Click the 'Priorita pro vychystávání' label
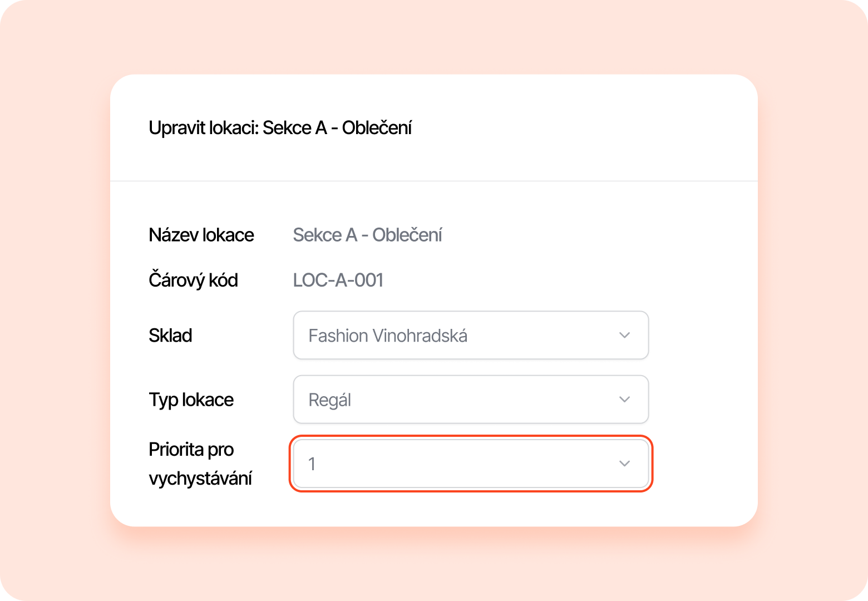This screenshot has height=601, width=868. click(200, 464)
